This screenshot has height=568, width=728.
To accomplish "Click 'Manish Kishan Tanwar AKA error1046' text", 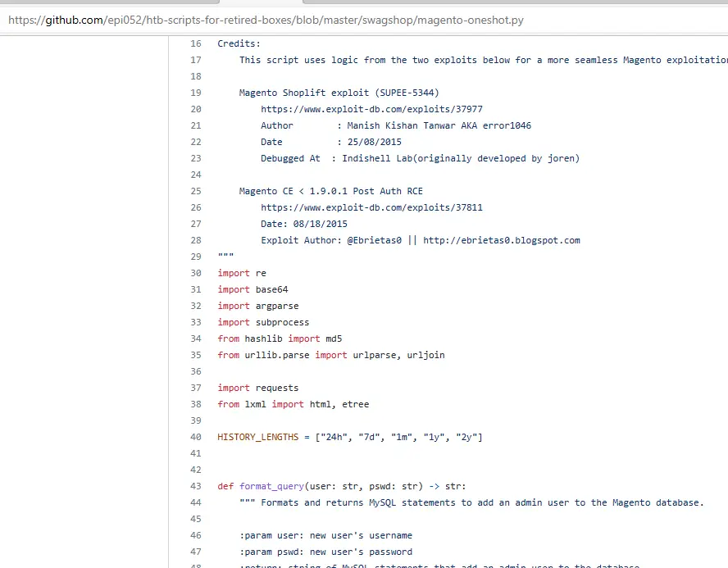I will [439, 125].
